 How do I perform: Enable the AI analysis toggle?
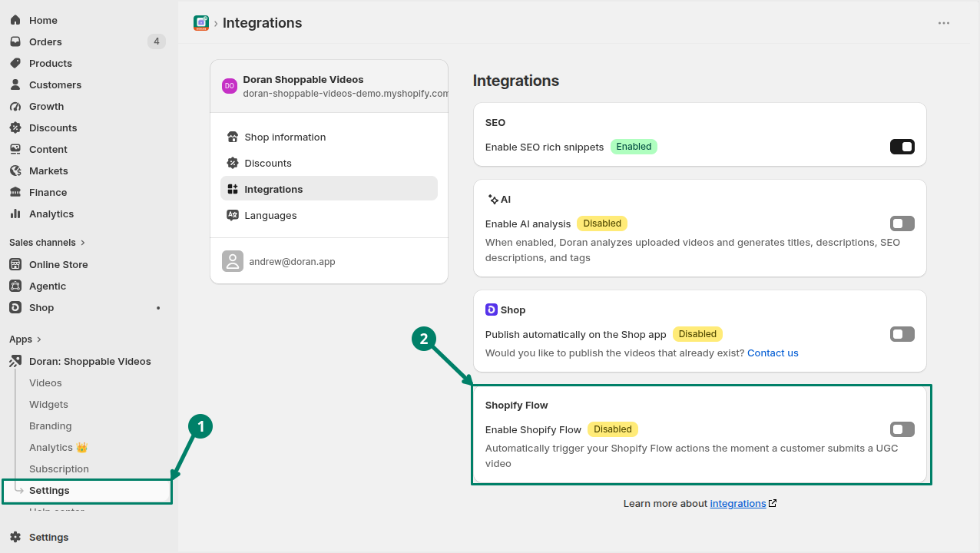click(x=902, y=224)
